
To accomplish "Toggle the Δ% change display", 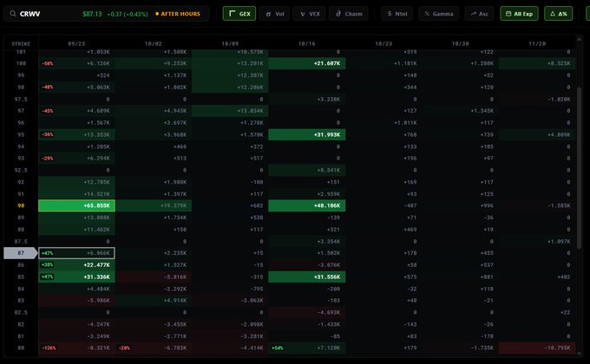I will (x=559, y=14).
